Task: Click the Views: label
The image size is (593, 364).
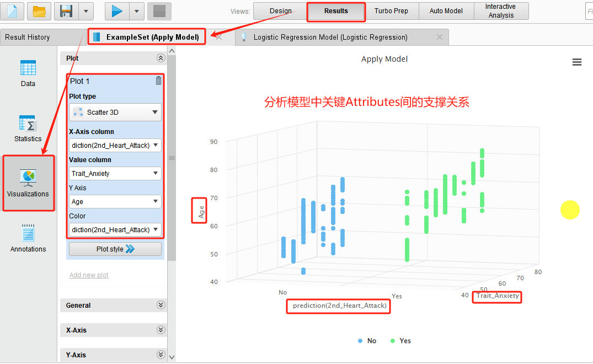Action: click(x=240, y=12)
